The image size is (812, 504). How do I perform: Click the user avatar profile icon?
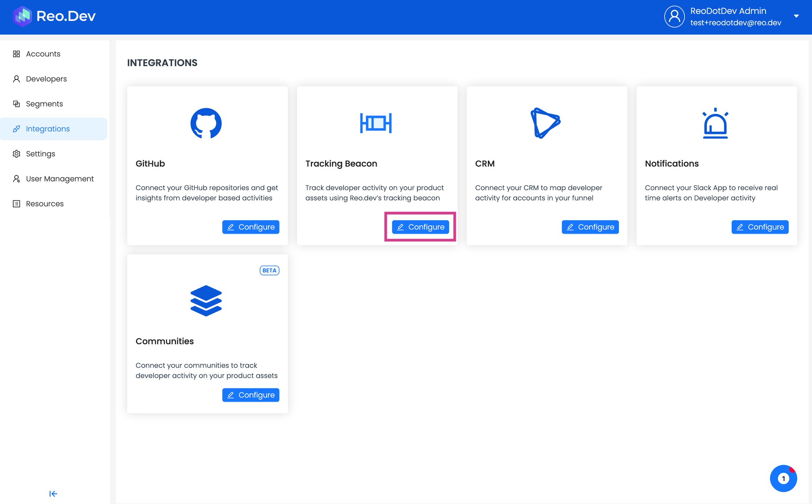[674, 16]
